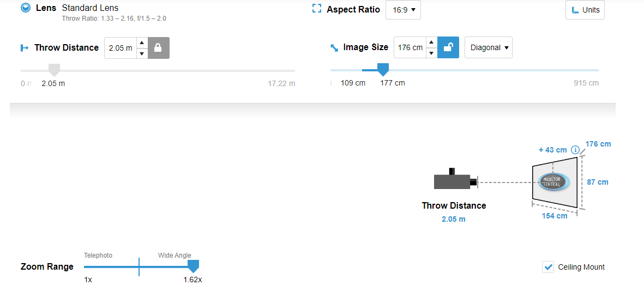Screen dimensions: 644x292
Task: Disable the Ceiling Mount checkbox
Action: coord(549,267)
